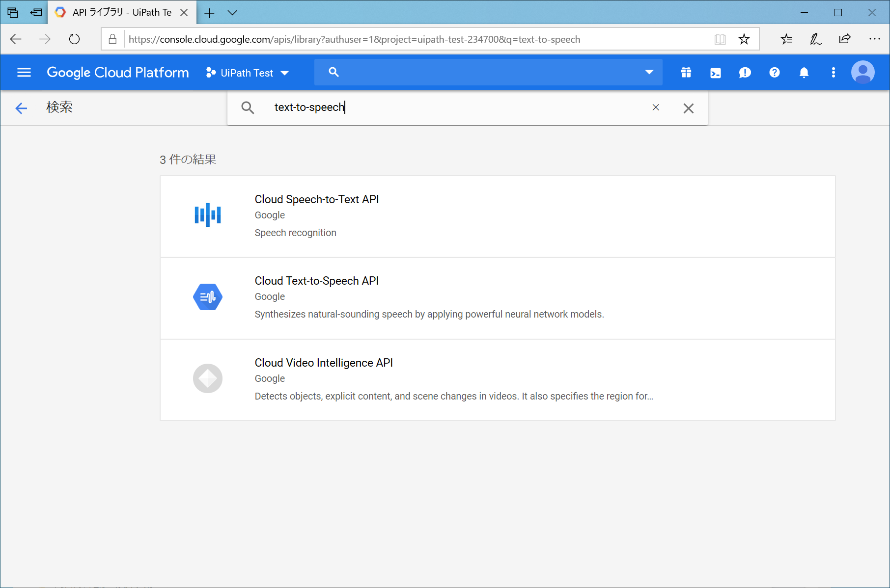Click the 'Detects objects, explicit content' description
This screenshot has height=588, width=890.
(454, 396)
